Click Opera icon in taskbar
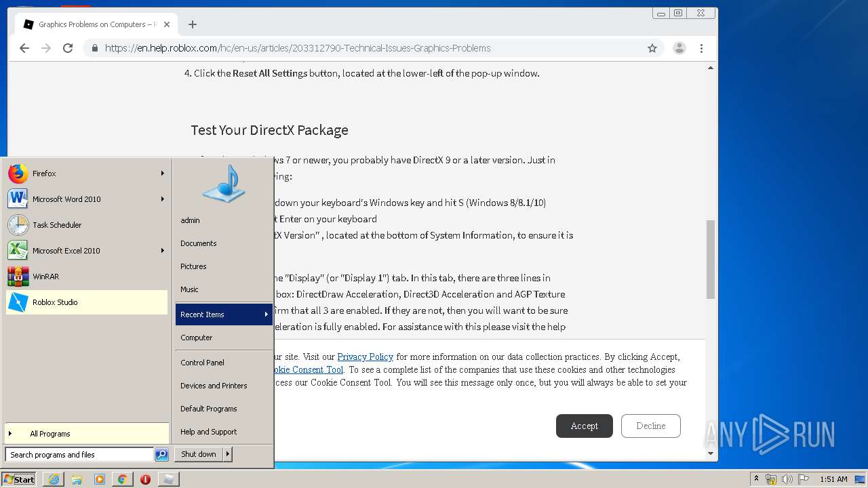The image size is (868, 488). tap(145, 479)
